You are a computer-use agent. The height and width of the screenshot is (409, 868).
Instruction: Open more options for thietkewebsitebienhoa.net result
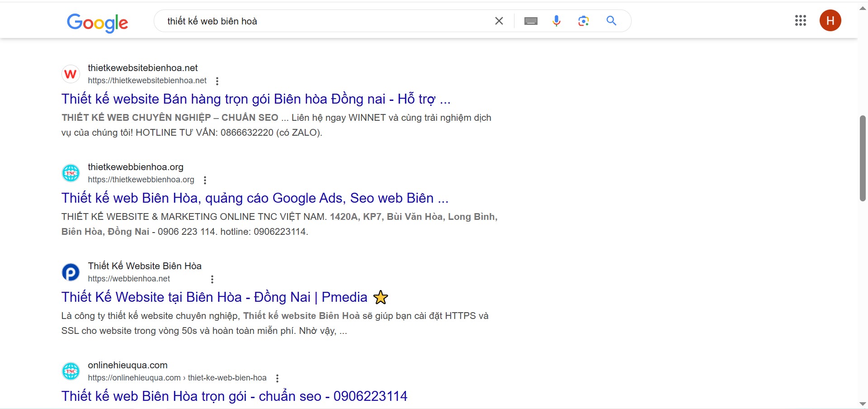click(217, 81)
